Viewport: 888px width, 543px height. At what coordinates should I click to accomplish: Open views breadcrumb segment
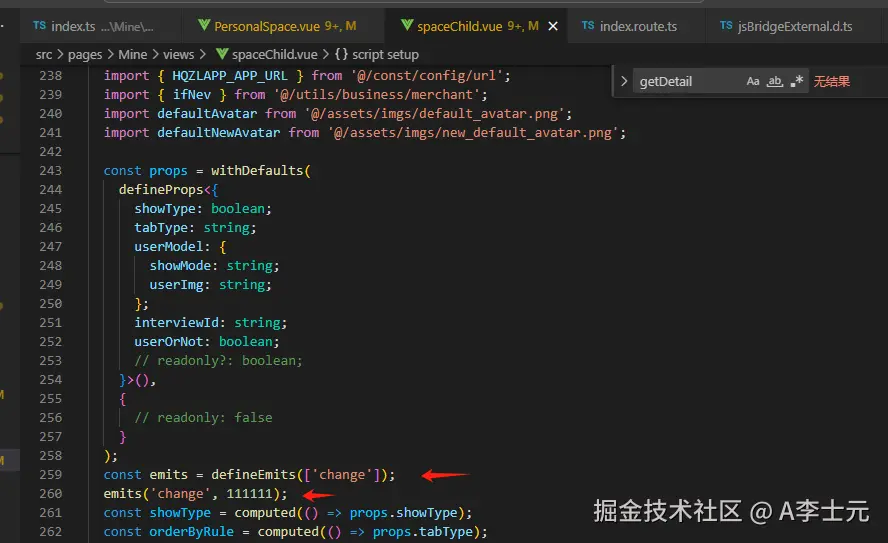(178, 54)
